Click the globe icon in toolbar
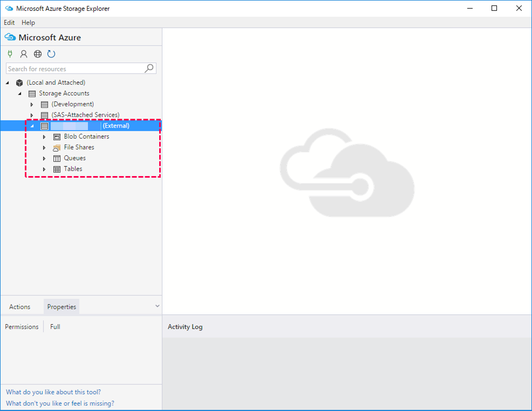 coord(38,53)
